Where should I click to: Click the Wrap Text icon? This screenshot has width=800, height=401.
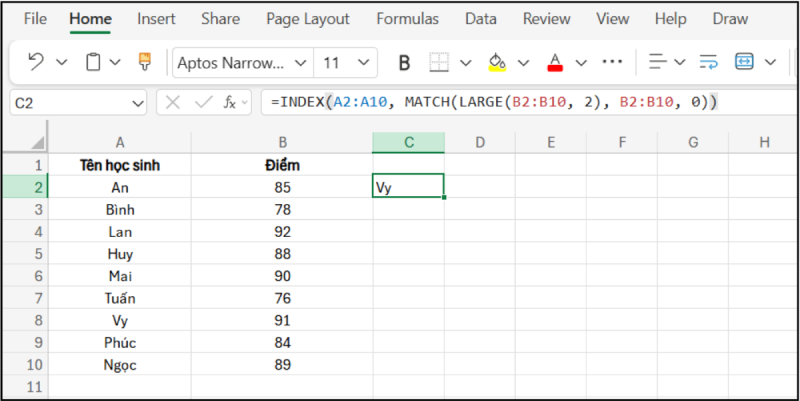708,62
